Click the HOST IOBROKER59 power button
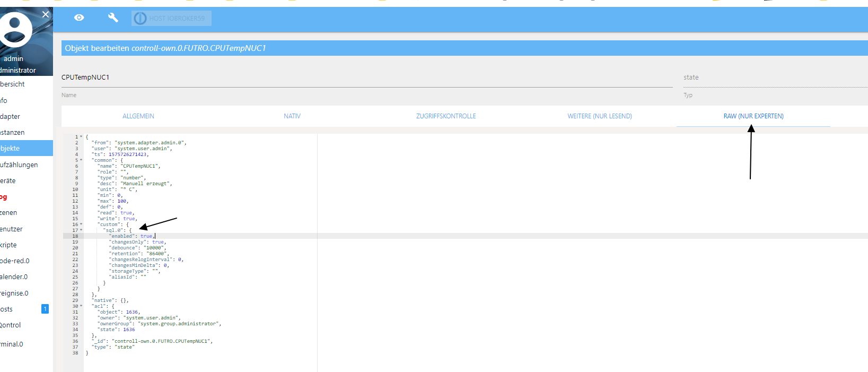 171,19
